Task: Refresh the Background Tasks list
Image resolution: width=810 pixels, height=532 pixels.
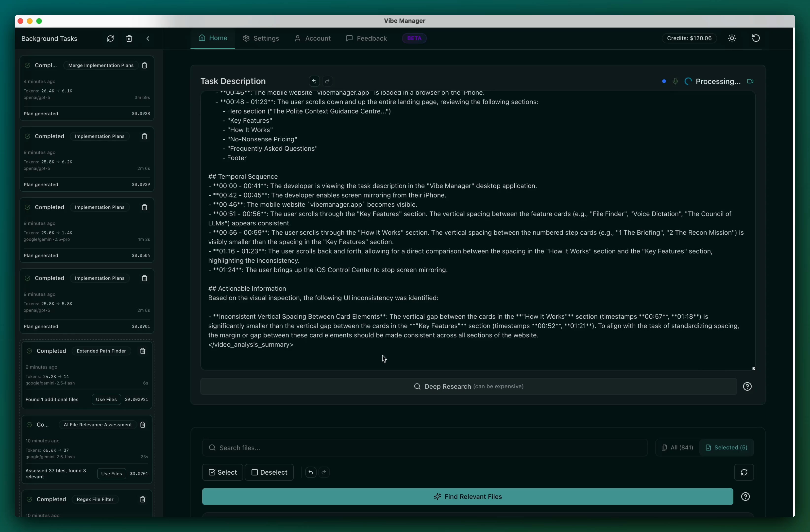Action: click(x=110, y=38)
